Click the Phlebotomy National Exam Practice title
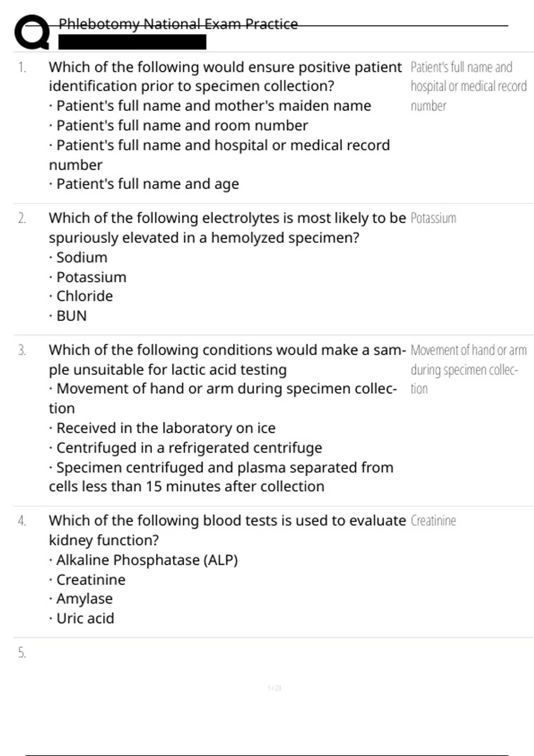The height and width of the screenshot is (756, 534). point(178,24)
